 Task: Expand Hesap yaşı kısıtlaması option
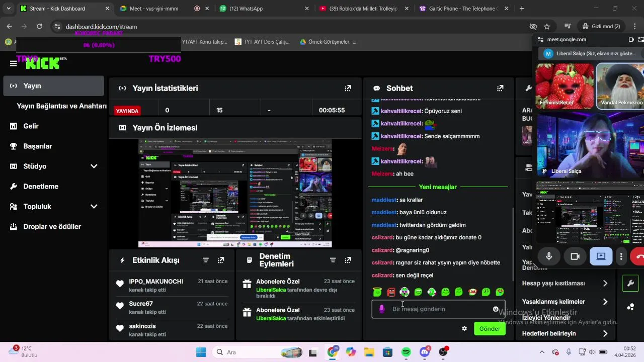tap(605, 283)
